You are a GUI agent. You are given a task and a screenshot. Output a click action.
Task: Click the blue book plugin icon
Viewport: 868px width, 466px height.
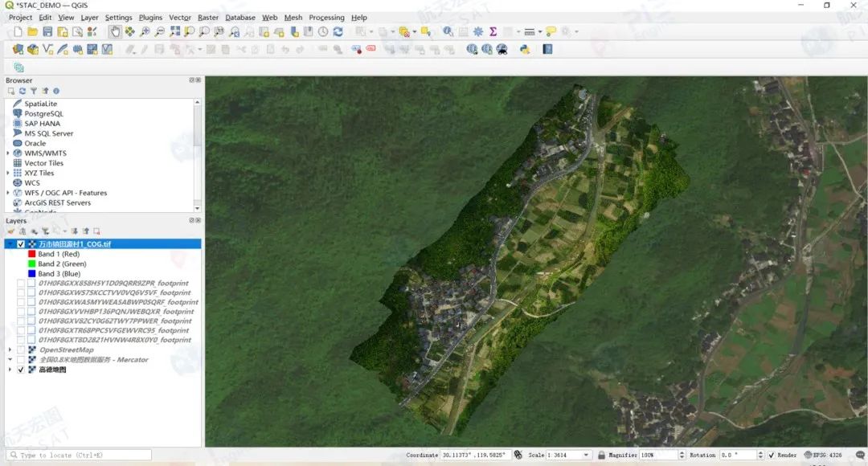547,49
